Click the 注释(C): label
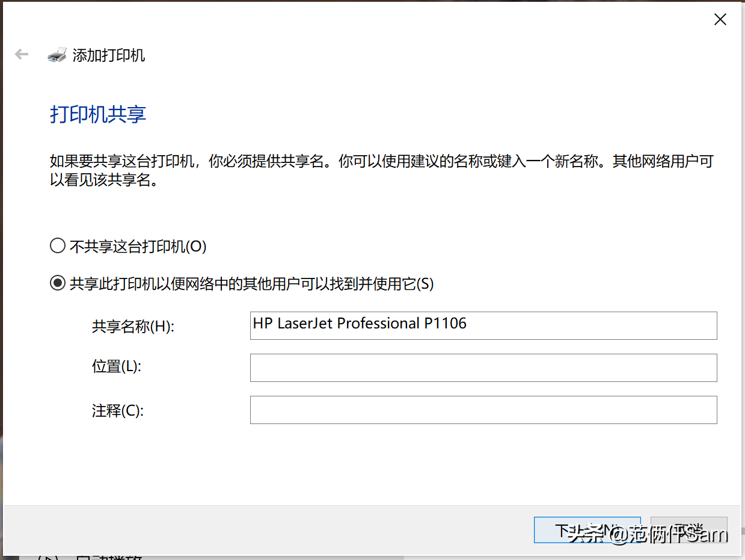Screen dimensions: 745x560 pyautogui.click(x=118, y=411)
